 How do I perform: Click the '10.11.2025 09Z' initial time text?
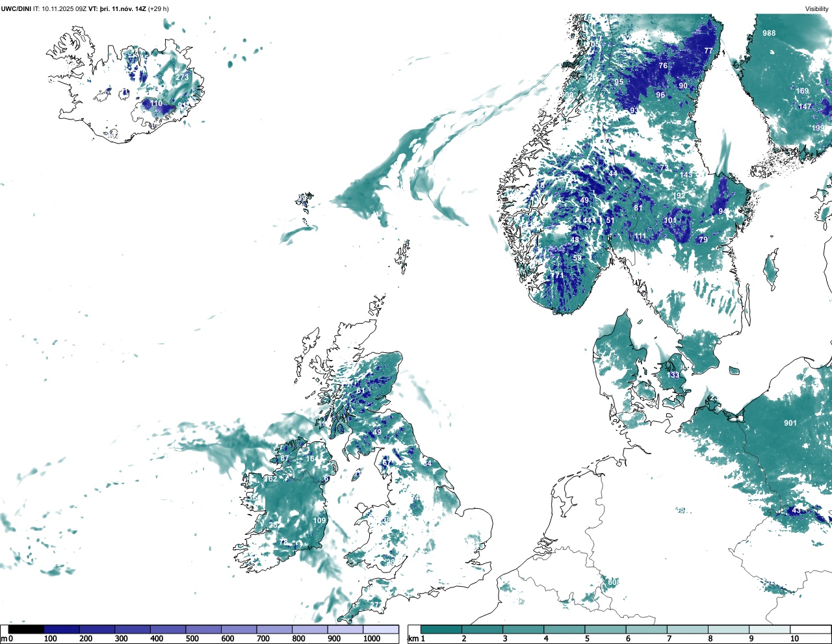click(x=64, y=8)
